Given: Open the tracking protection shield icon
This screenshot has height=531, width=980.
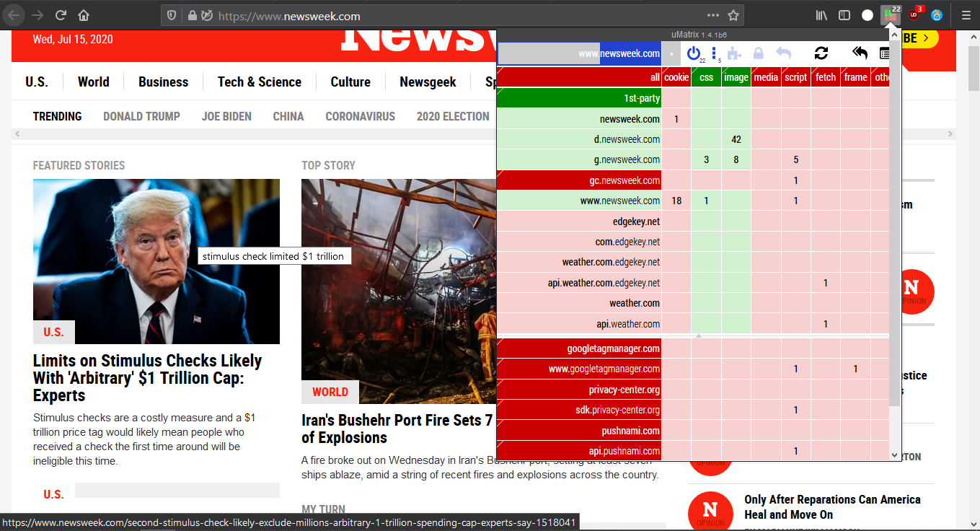Looking at the screenshot, I should 172,15.
